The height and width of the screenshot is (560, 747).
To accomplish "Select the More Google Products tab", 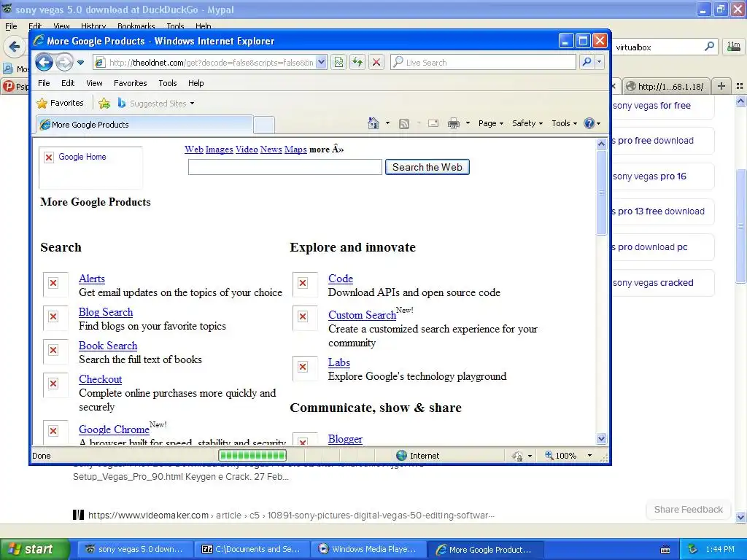I will click(144, 125).
